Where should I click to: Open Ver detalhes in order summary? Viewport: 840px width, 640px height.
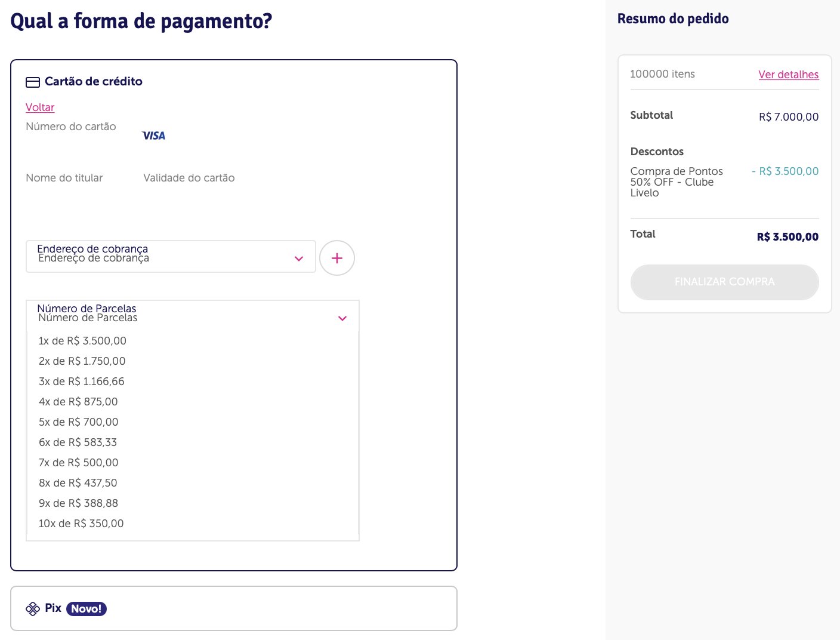coord(788,75)
